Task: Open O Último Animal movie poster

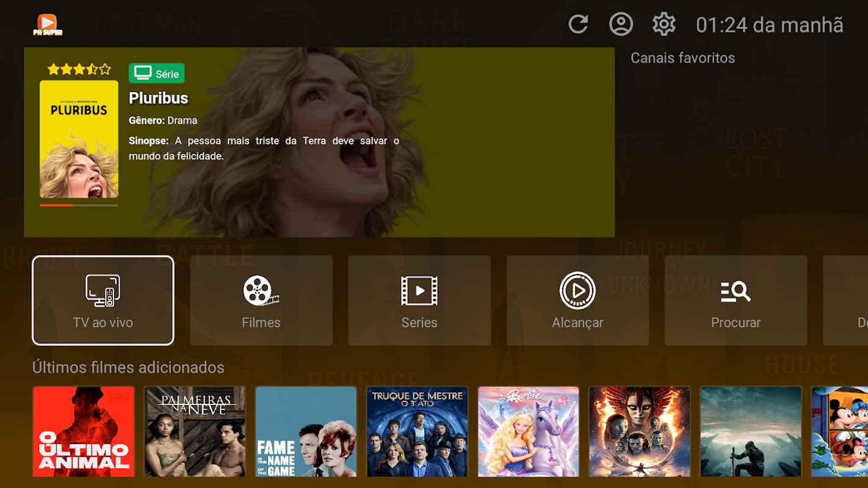Action: pyautogui.click(x=84, y=431)
